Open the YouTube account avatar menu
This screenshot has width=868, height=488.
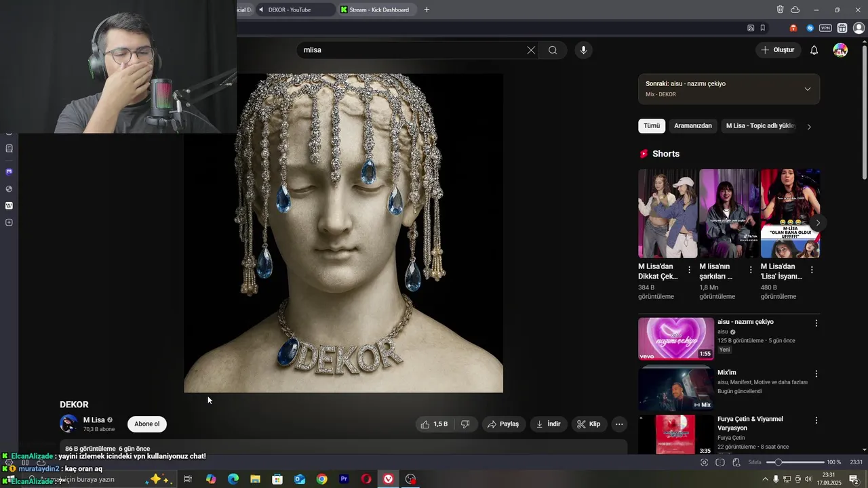840,50
